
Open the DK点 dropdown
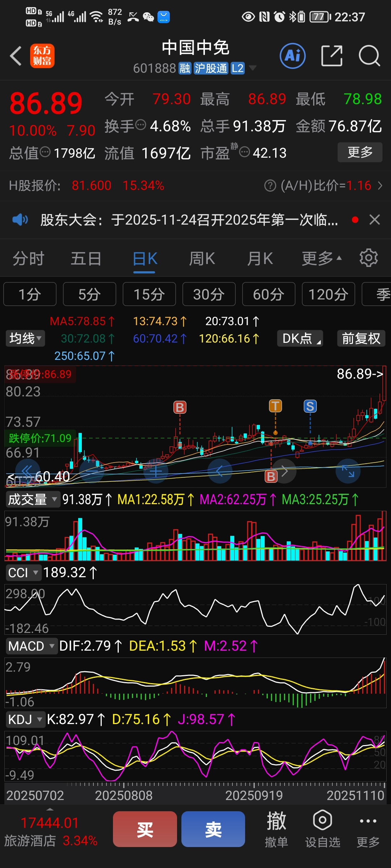(300, 339)
